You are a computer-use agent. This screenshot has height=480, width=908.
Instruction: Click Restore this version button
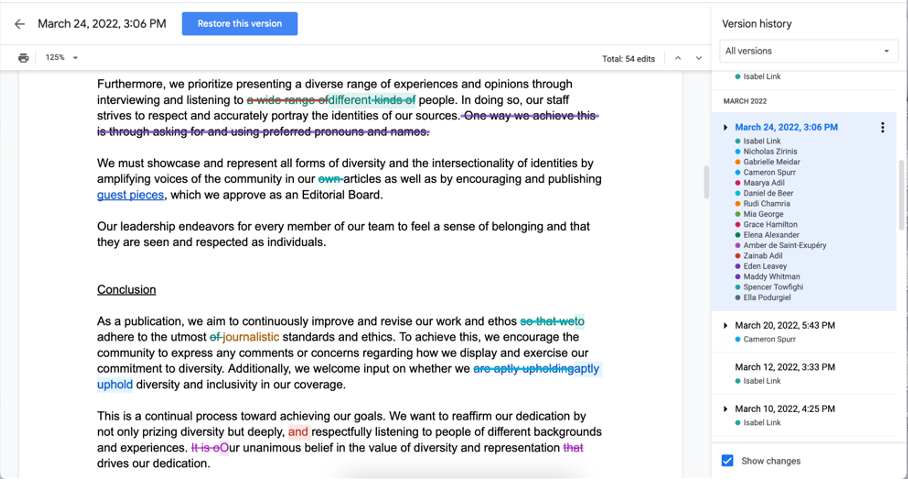pos(240,24)
